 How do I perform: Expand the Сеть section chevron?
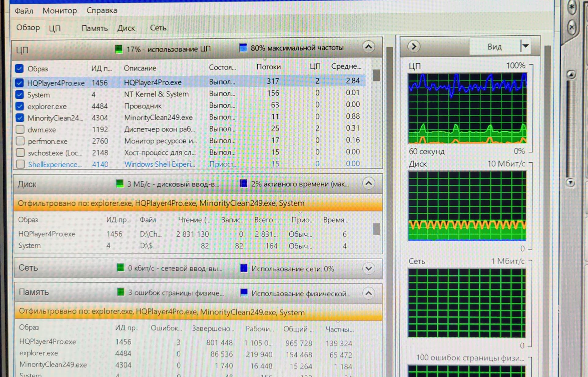tap(369, 268)
